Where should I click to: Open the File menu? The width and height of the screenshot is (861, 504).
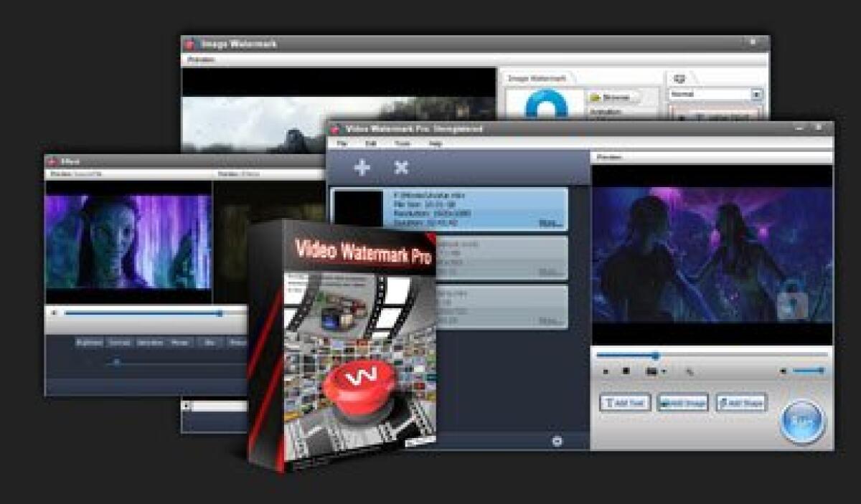click(343, 142)
